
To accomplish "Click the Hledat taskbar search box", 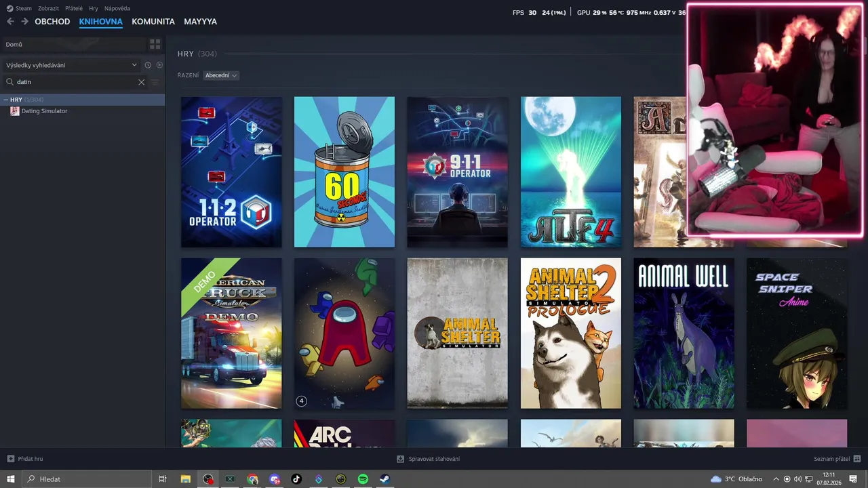I will [85, 479].
